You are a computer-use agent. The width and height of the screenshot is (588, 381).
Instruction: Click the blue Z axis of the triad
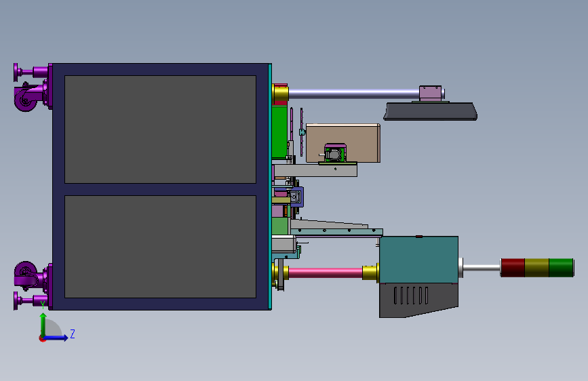pos(56,338)
